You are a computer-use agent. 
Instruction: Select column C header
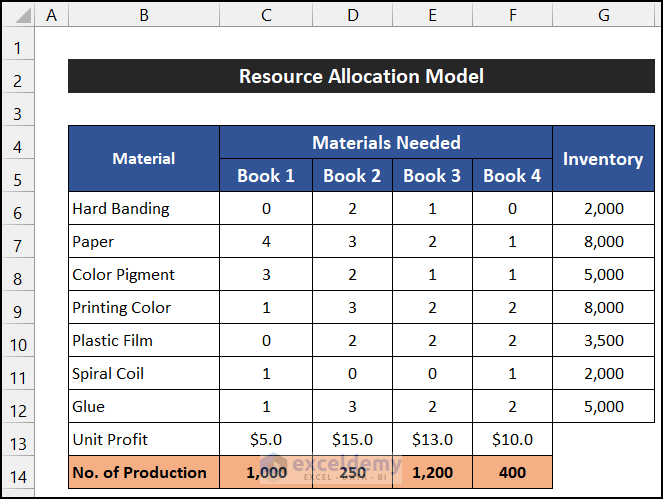pos(266,15)
